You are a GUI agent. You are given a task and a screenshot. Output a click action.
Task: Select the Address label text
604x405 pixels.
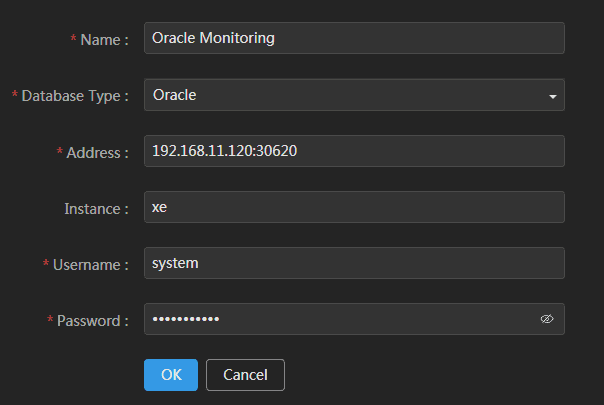click(x=97, y=153)
